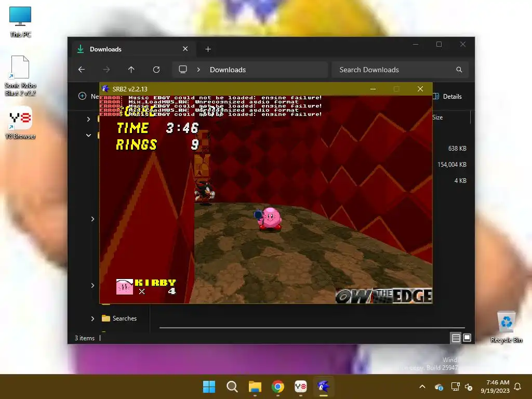The width and height of the screenshot is (532, 399).
Task: Click the PC icon in address bar
Action: click(183, 70)
